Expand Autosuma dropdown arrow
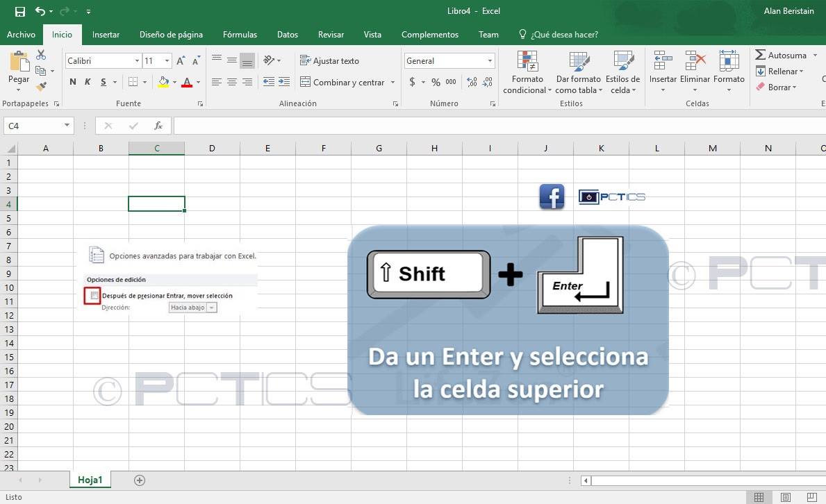The width and height of the screenshot is (826, 504). [x=815, y=55]
